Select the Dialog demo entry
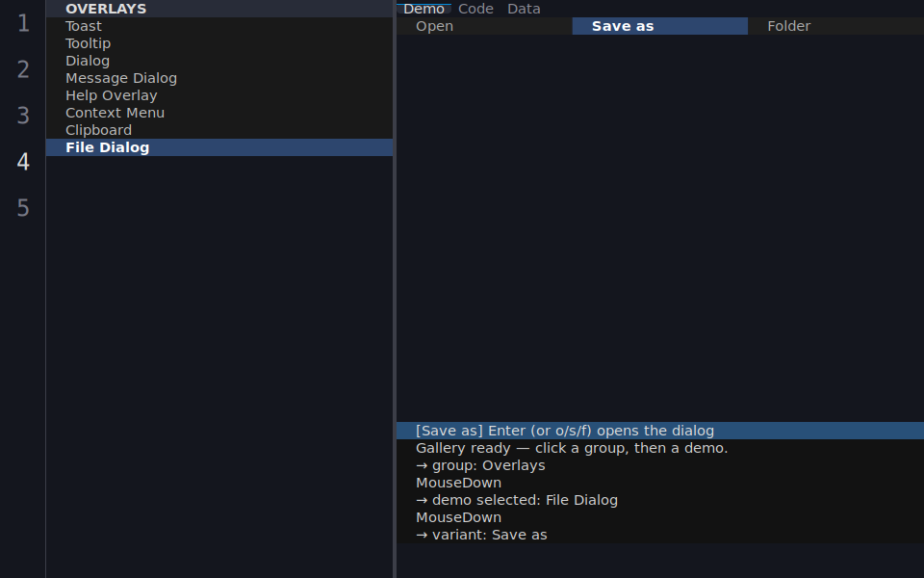This screenshot has width=924, height=578. 219,61
